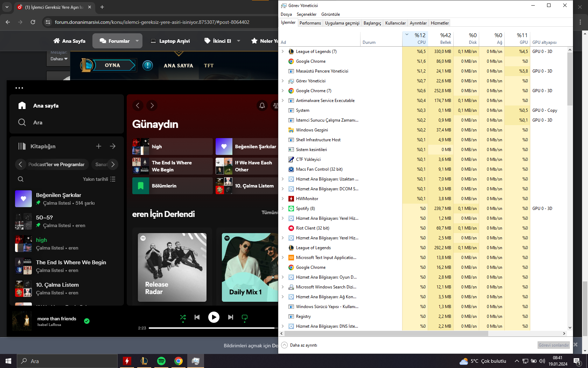Seek in Spotify playback progress bar
Screen dimensions: 588x368
[x=213, y=328]
